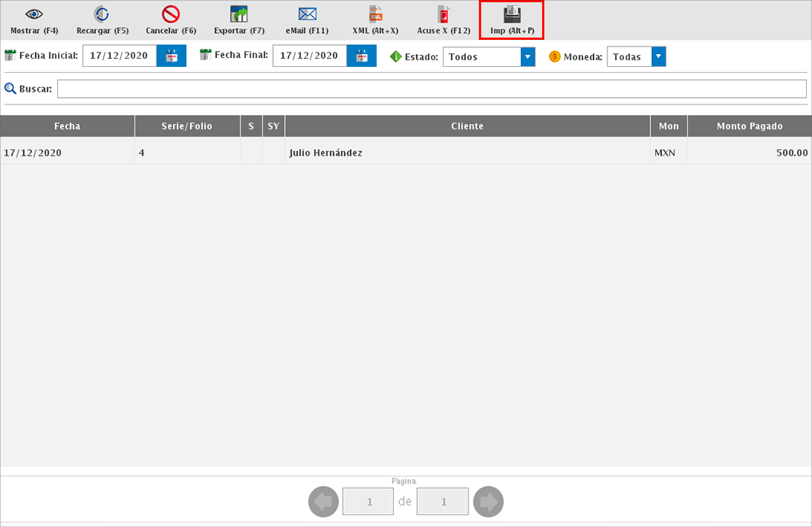Image resolution: width=812 pixels, height=527 pixels.
Task: Select the Julio Hernández payment row
Action: 406,153
